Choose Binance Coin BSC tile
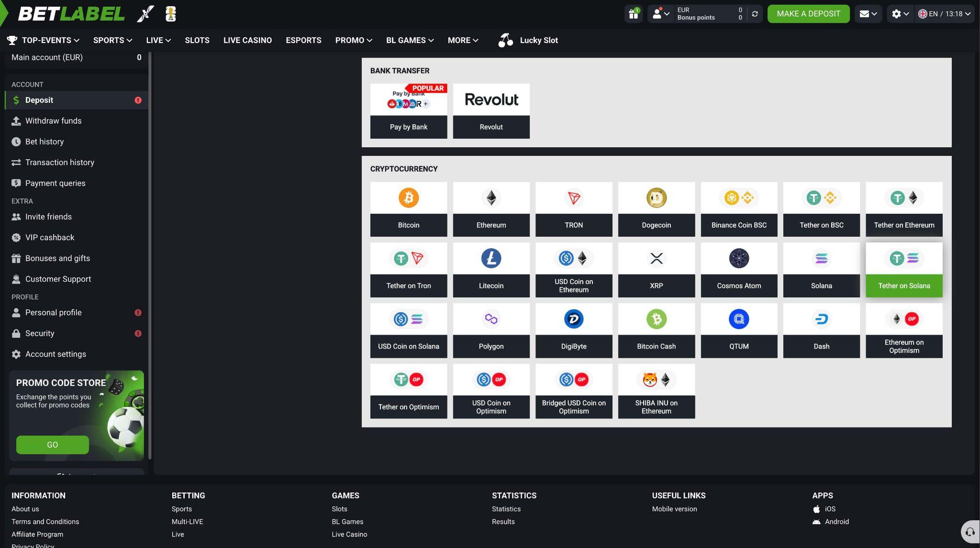This screenshot has width=980, height=548. 739,209
